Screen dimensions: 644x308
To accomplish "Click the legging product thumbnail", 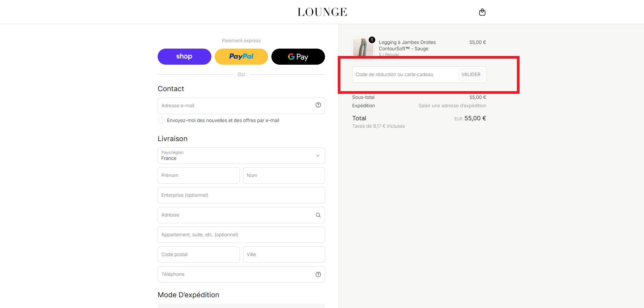I will (363, 48).
